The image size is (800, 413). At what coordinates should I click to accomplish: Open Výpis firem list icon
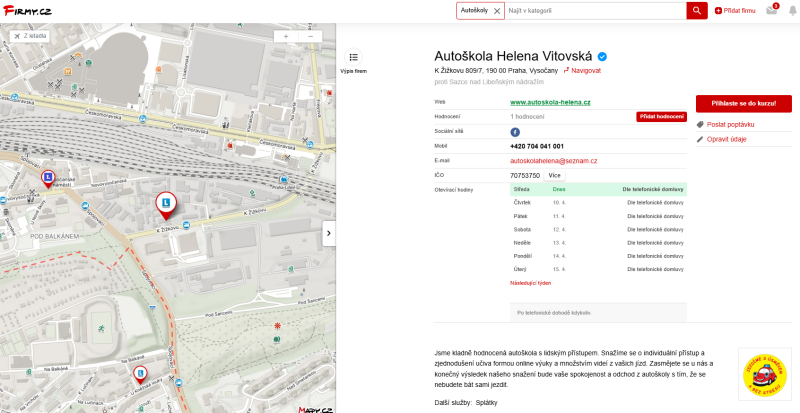coord(354,57)
